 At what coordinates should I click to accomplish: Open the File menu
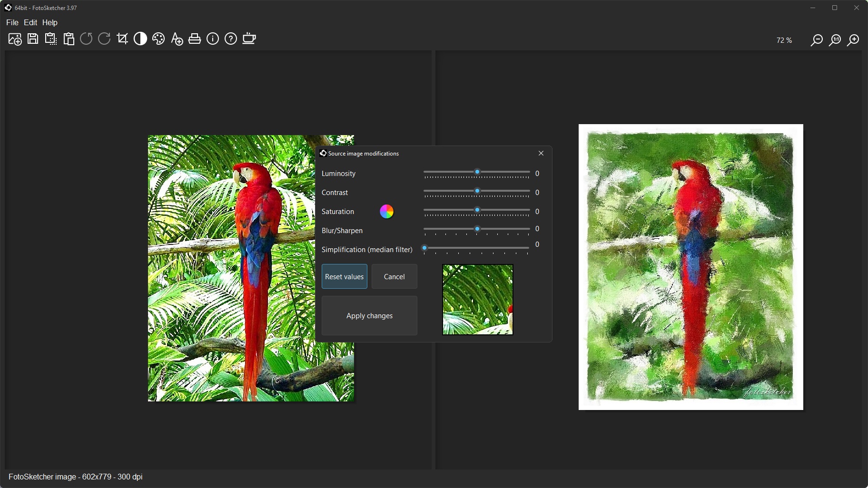click(12, 22)
